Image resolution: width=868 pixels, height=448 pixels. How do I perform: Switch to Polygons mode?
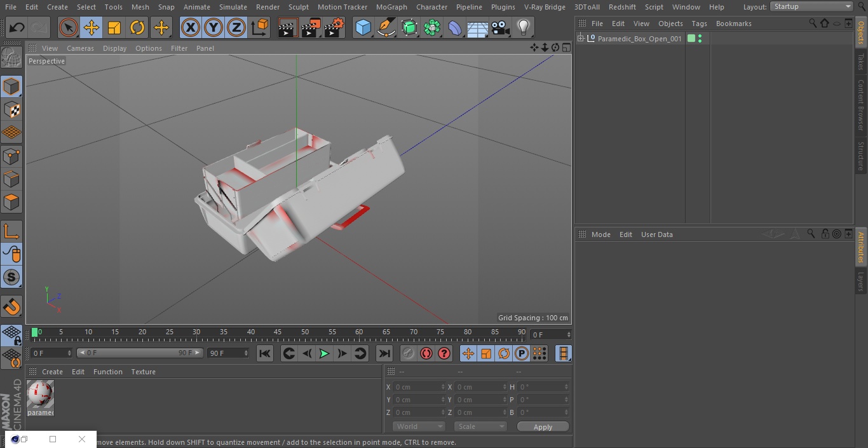[11, 202]
